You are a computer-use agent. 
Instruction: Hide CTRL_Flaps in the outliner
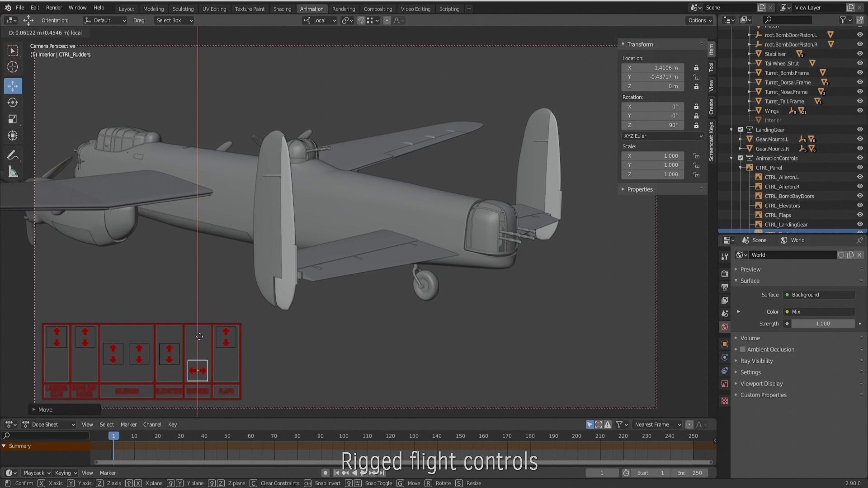pyautogui.click(x=859, y=215)
